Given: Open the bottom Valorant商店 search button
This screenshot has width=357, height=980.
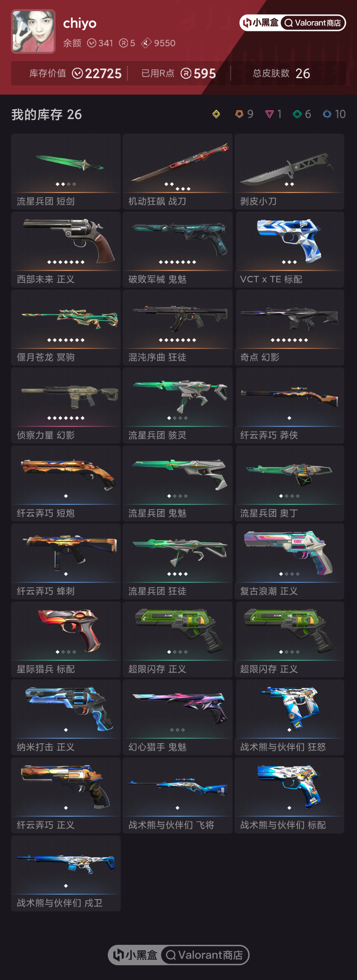Looking at the screenshot, I should coord(205,955).
